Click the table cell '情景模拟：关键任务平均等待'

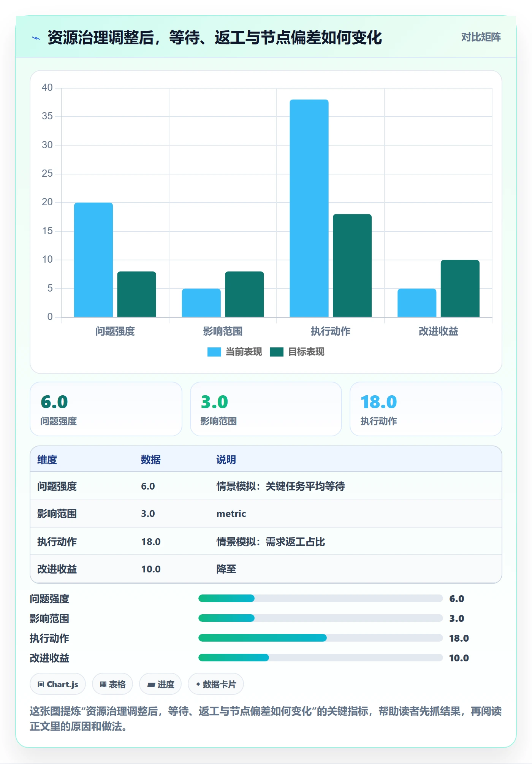click(x=280, y=486)
